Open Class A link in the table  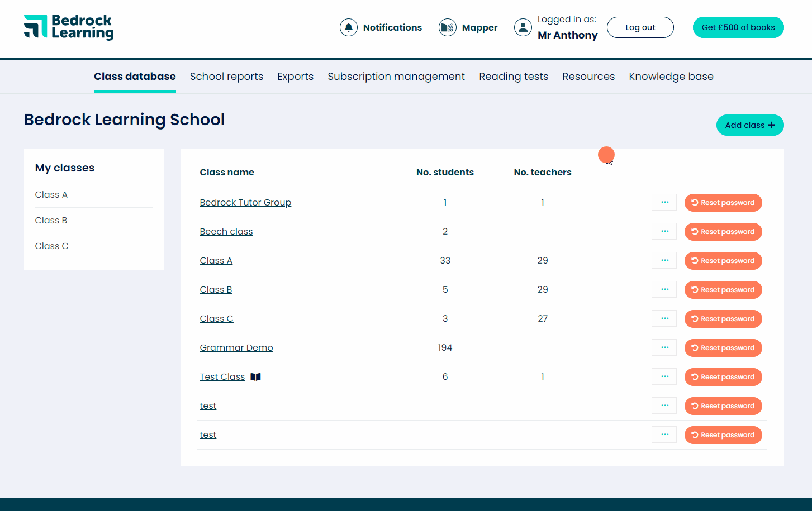pos(216,260)
